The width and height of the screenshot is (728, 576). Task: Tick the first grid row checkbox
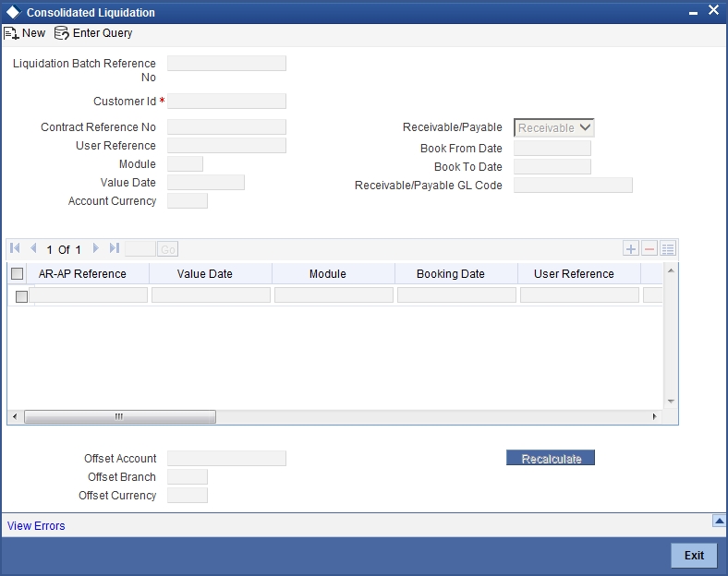coord(21,296)
